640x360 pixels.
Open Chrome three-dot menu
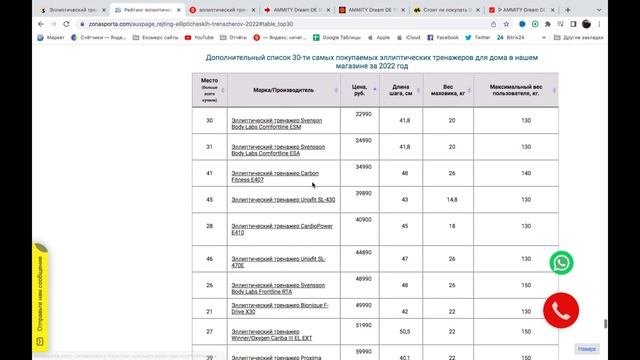click(599, 24)
